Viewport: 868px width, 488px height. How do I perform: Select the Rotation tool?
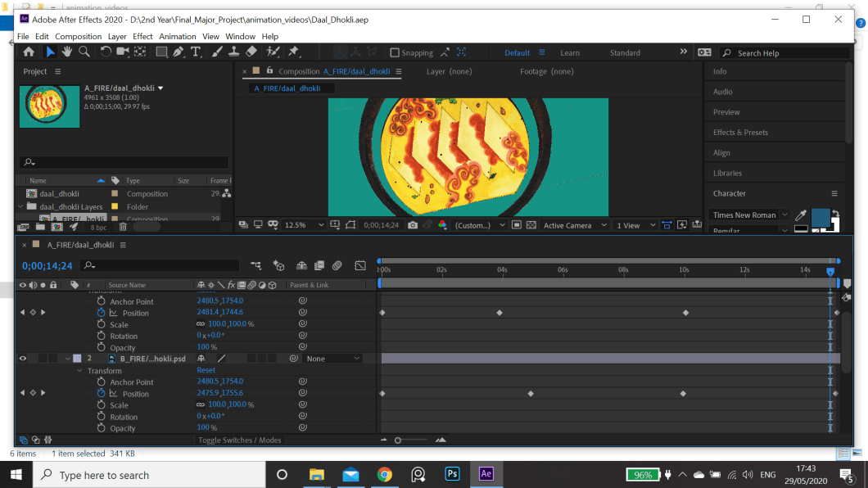(x=105, y=52)
